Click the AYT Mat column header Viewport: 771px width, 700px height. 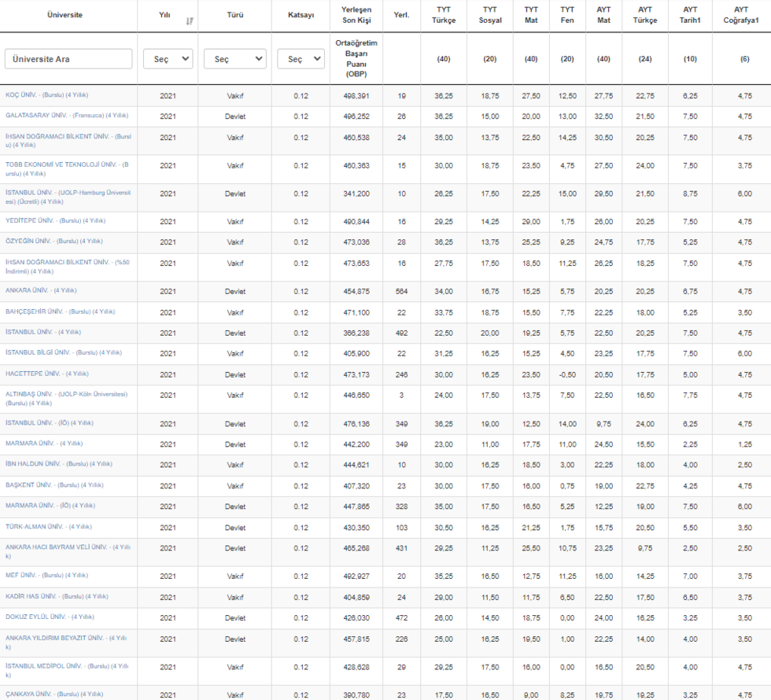pos(603,15)
